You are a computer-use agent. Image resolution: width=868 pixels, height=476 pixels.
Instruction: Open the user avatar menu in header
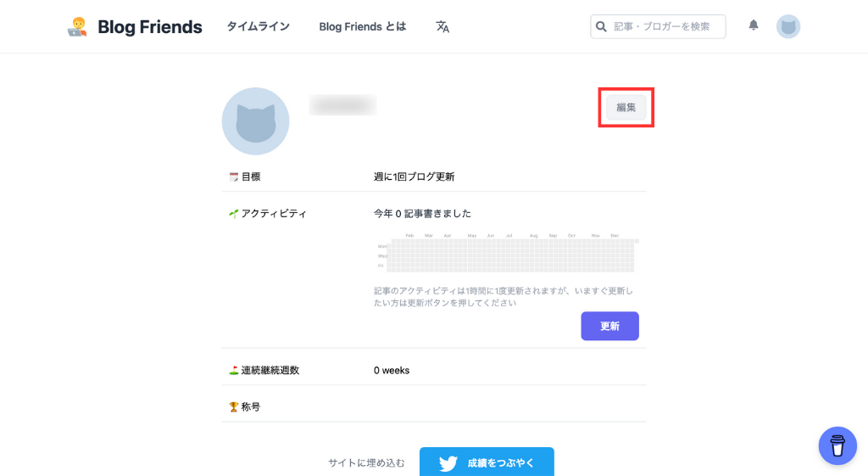[788, 26]
